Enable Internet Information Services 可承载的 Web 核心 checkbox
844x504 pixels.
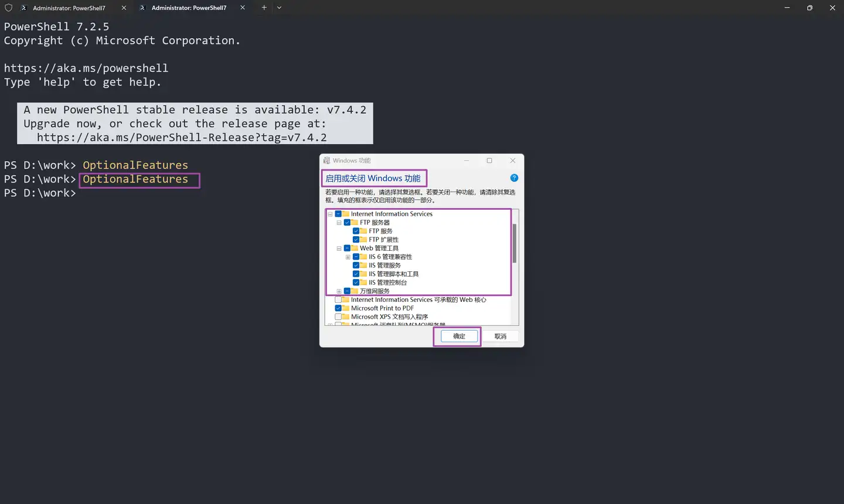pyautogui.click(x=338, y=300)
